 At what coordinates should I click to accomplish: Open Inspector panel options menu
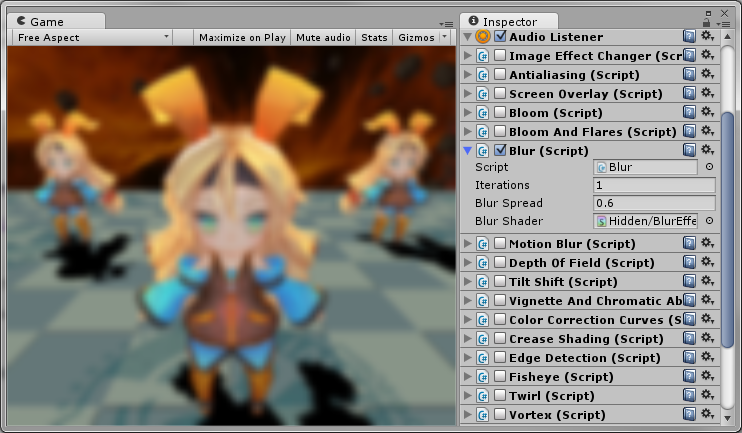(723, 24)
